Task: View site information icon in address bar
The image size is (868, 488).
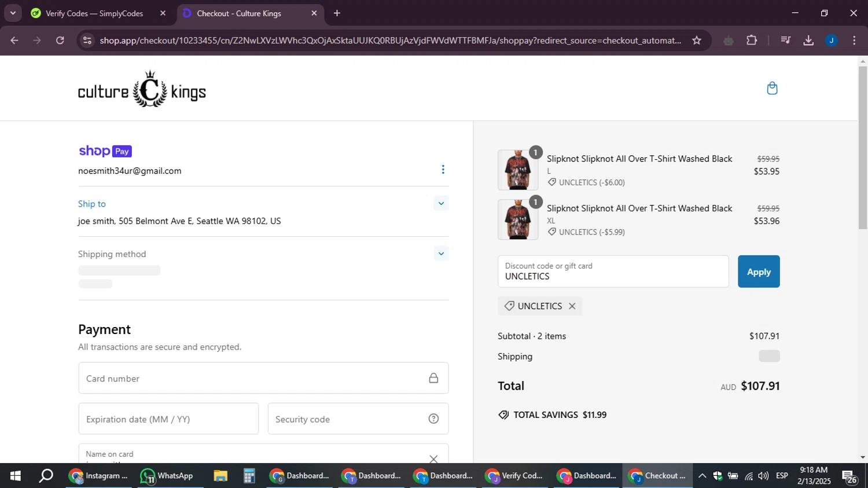Action: [87, 41]
